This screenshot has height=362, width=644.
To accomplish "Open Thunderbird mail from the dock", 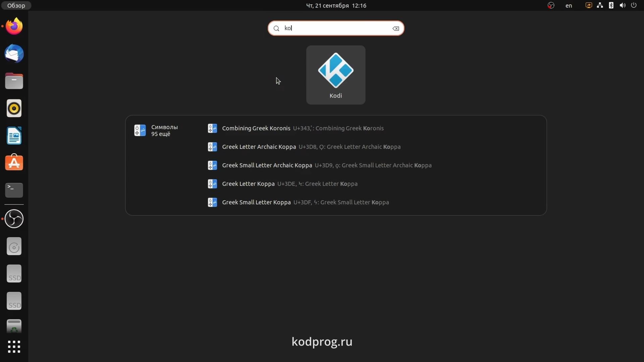I will (x=14, y=54).
